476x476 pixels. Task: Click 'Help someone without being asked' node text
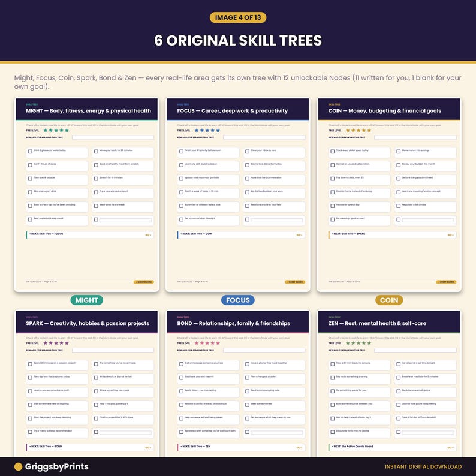click(204, 417)
